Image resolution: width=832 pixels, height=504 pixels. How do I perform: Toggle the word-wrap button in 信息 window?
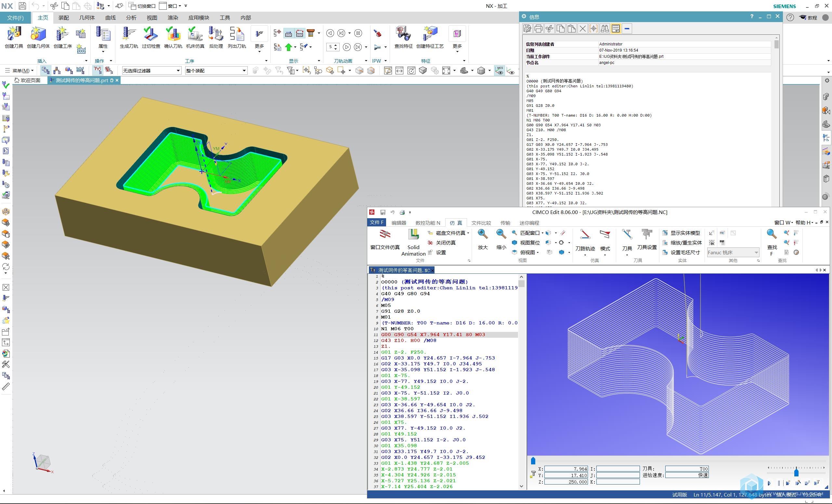pyautogui.click(x=616, y=29)
